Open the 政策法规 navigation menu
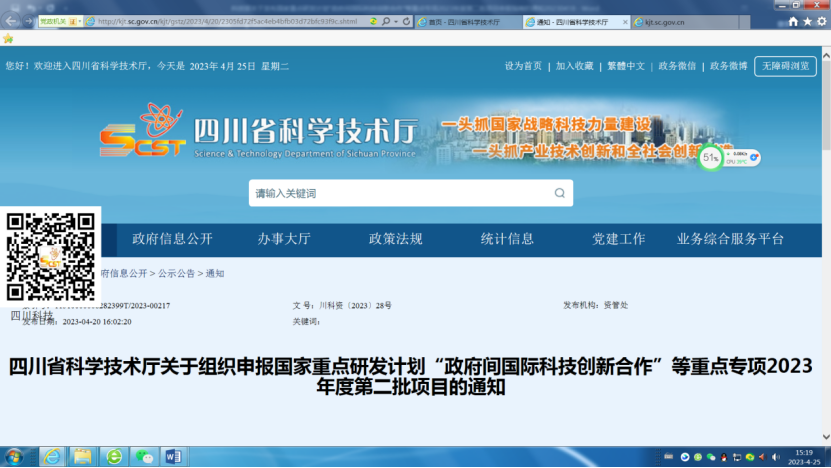The width and height of the screenshot is (831, 468). tap(395, 239)
